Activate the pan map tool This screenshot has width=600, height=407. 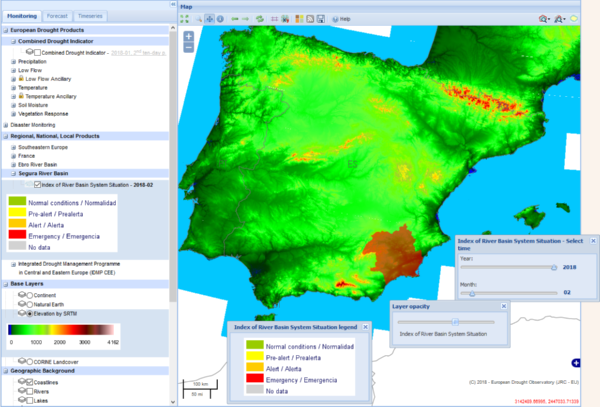209,19
